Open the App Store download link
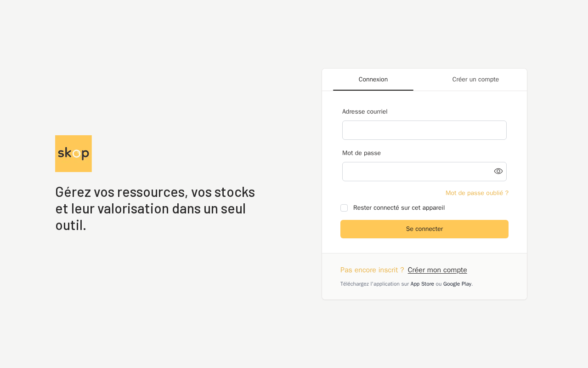This screenshot has height=368, width=588. click(x=422, y=284)
